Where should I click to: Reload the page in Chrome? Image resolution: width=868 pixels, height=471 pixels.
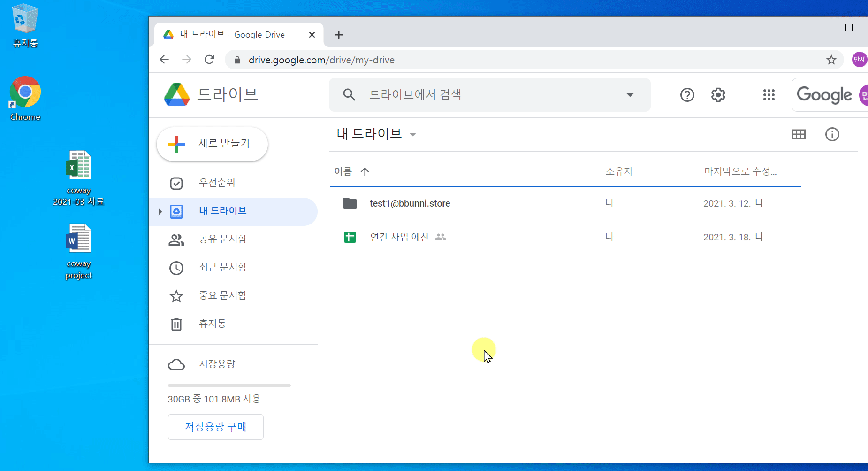209,60
